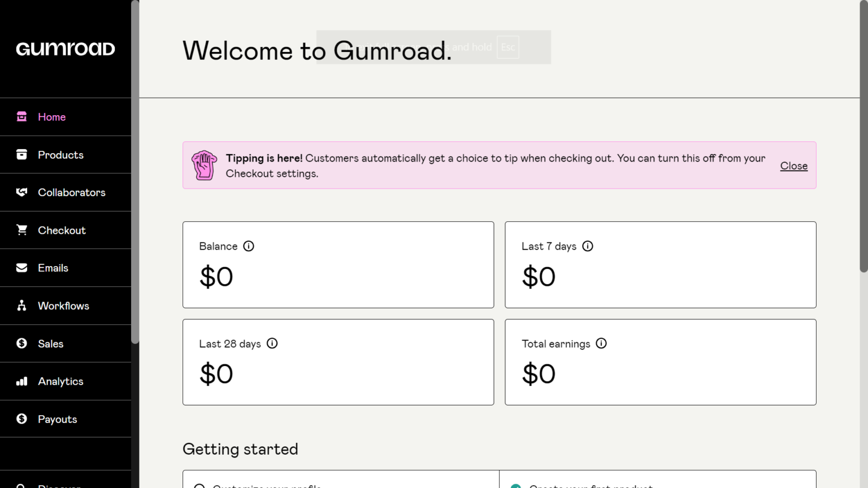Click the Analytics bar chart icon
Image resolution: width=868 pixels, height=488 pixels.
(x=22, y=381)
